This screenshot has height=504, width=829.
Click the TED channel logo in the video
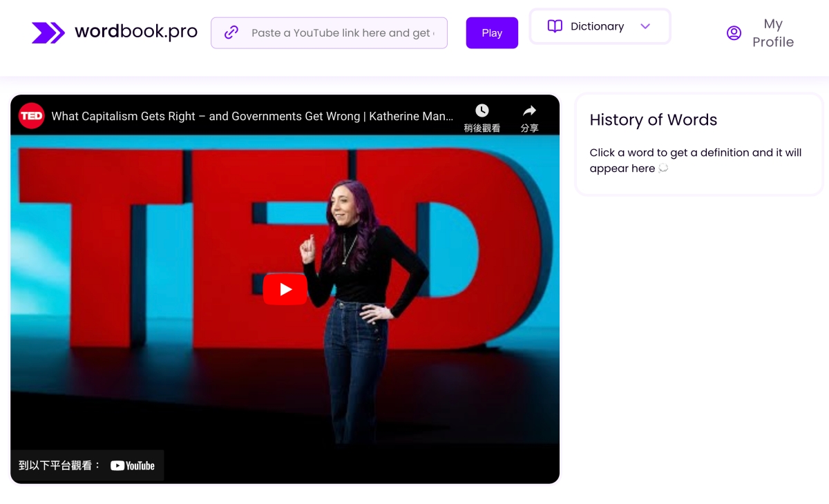click(32, 116)
